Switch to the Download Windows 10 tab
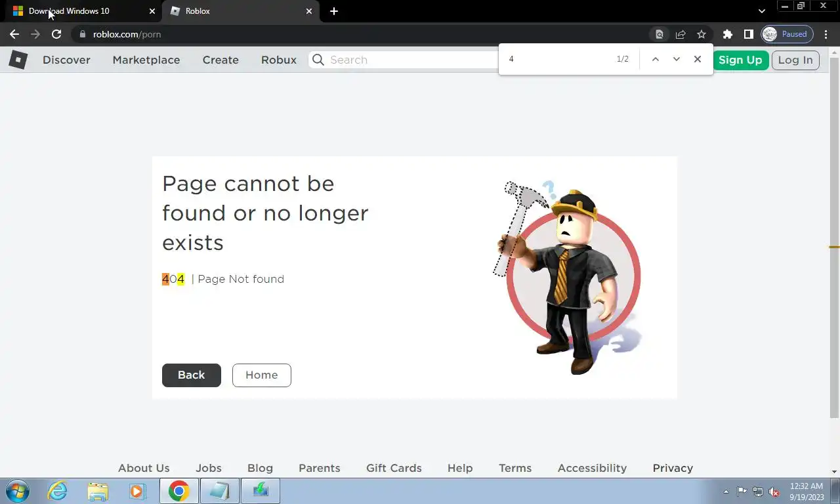The image size is (840, 504). tap(84, 11)
